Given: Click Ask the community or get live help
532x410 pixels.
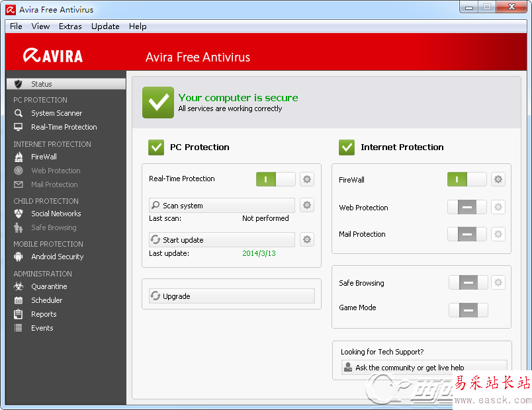Looking at the screenshot, I should [424, 367].
